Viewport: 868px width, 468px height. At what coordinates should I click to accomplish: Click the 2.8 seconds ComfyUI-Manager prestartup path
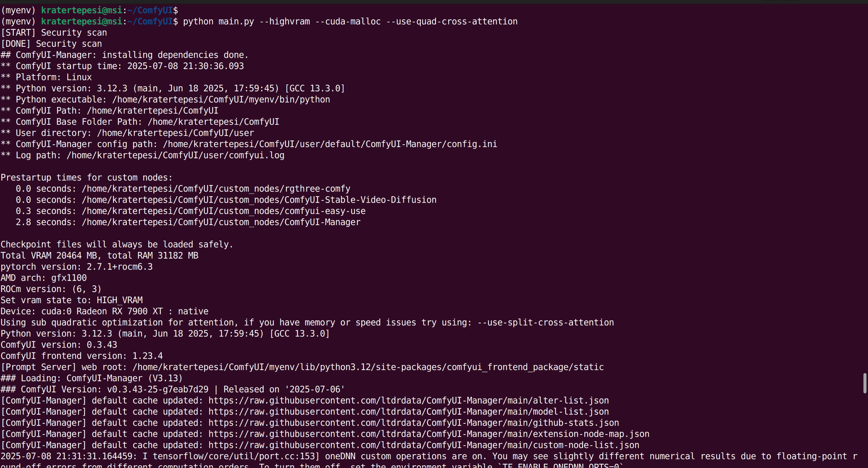click(x=221, y=222)
